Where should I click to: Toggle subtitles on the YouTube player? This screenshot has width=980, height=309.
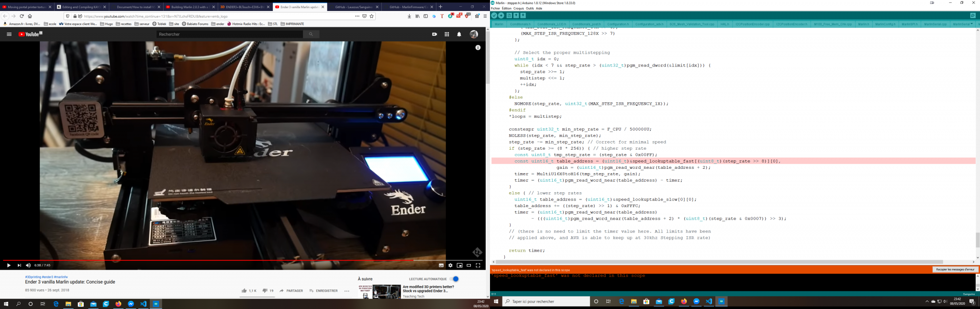coord(441,265)
